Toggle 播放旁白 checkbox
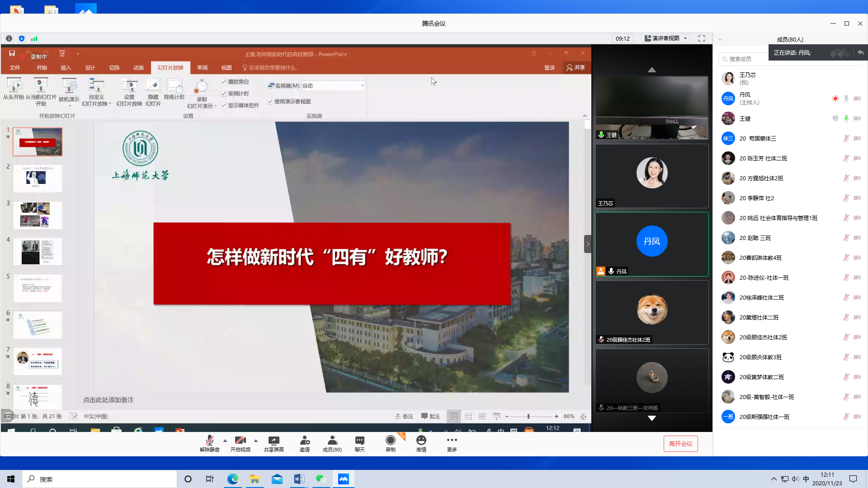 224,82
